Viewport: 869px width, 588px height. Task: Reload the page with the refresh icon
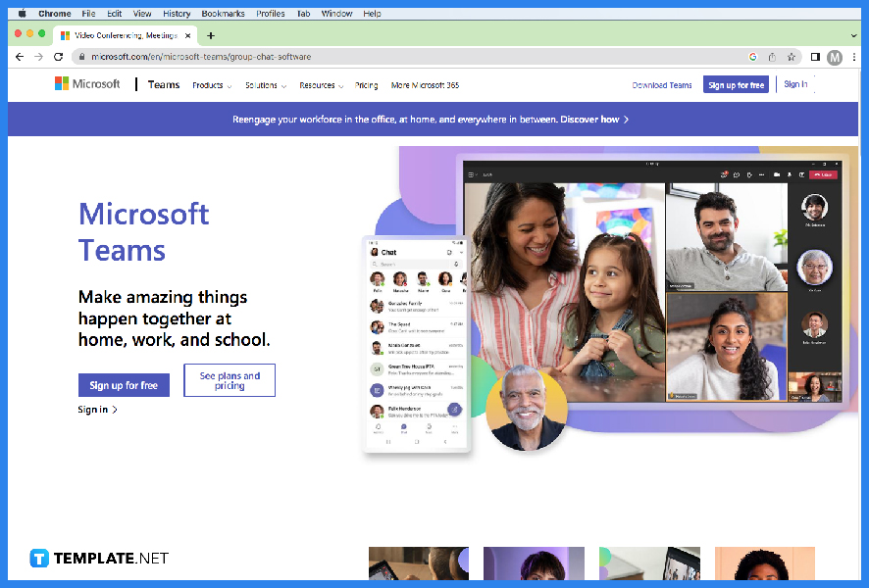coord(60,57)
